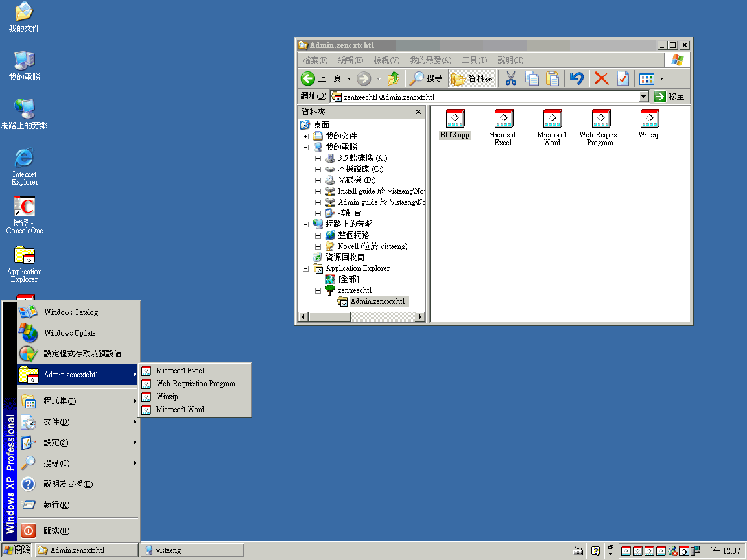Open the address bar dropdown arrow

click(643, 97)
